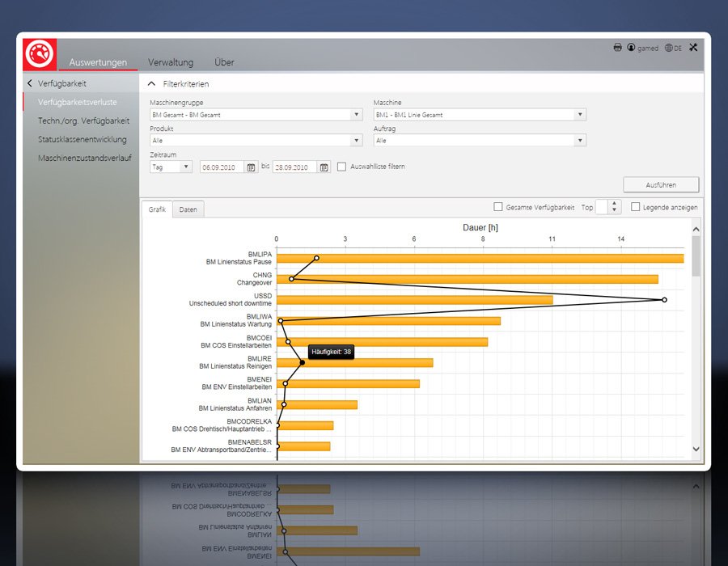728x566 pixels.
Task: Change language via the DE globe icon
Action: 669,48
